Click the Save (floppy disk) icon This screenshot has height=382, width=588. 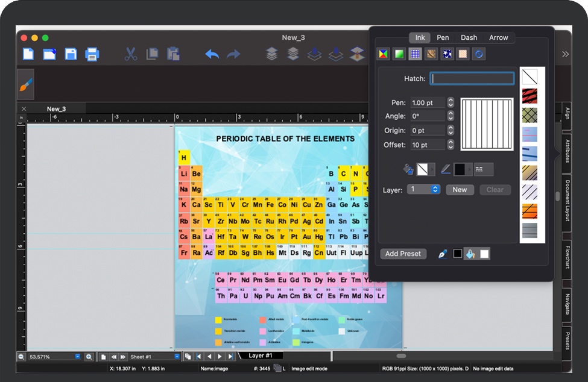tap(71, 54)
